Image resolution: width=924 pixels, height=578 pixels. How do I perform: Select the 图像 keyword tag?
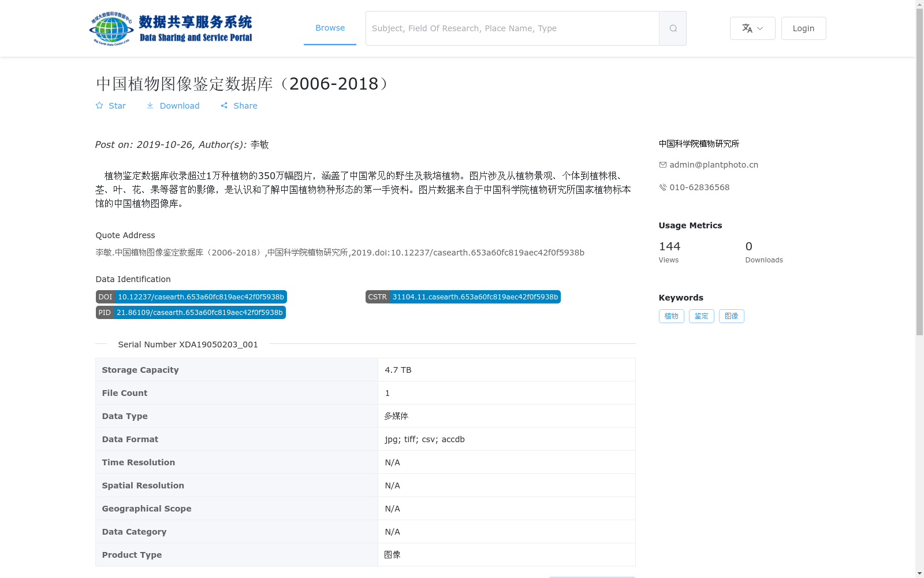click(731, 316)
